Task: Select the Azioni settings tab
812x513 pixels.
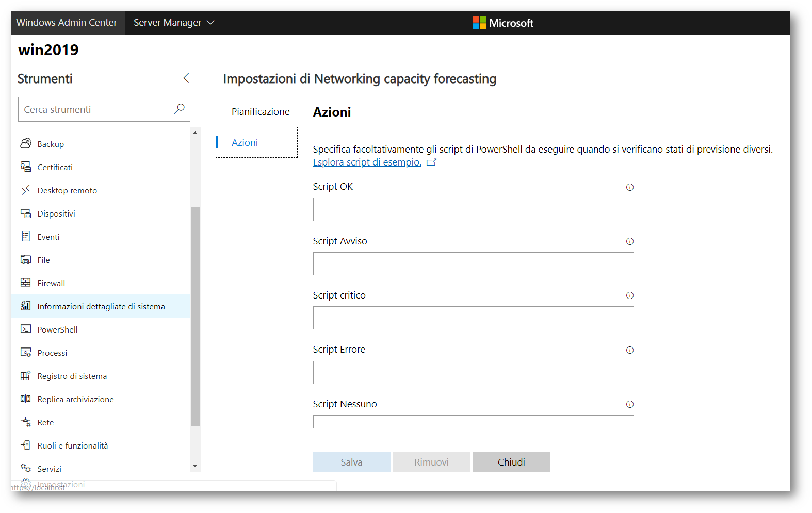Action: (256, 142)
